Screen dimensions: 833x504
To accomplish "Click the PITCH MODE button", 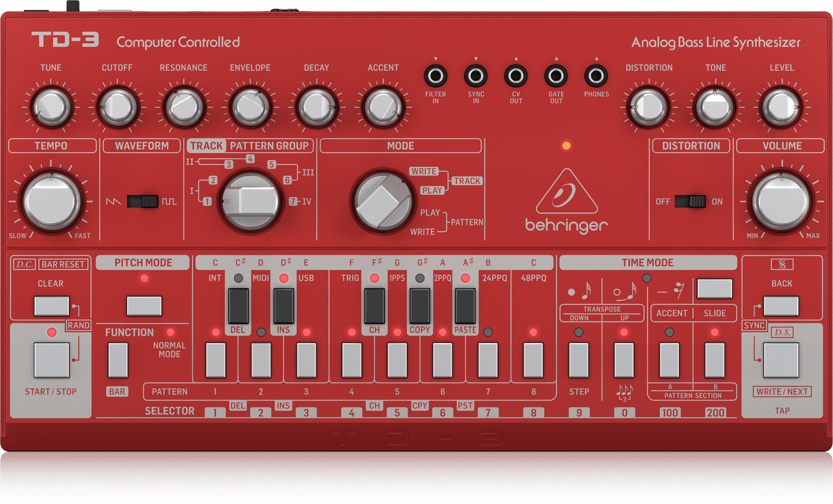I will click(x=144, y=306).
